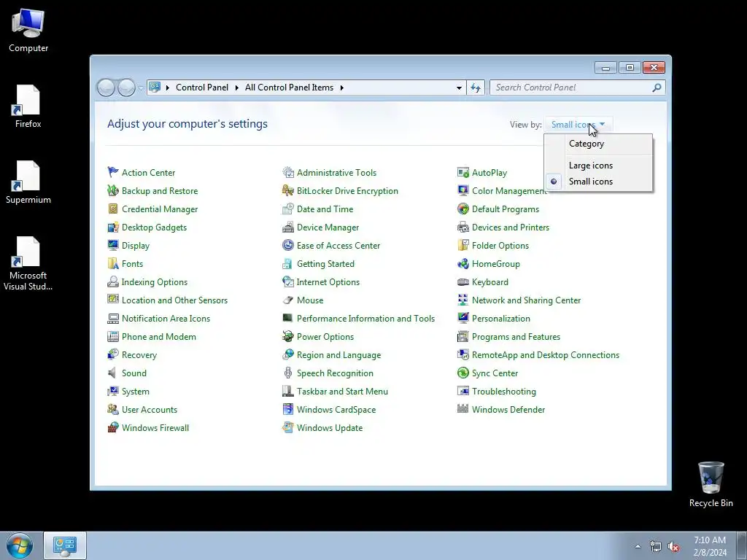
Task: Select the Supermium desktop shortcut
Action: [28, 182]
